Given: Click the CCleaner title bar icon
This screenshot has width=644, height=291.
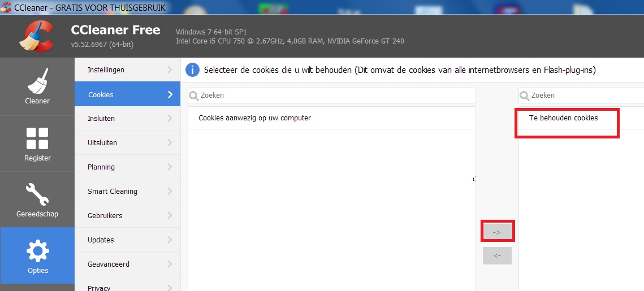Looking at the screenshot, I should [x=6, y=7].
